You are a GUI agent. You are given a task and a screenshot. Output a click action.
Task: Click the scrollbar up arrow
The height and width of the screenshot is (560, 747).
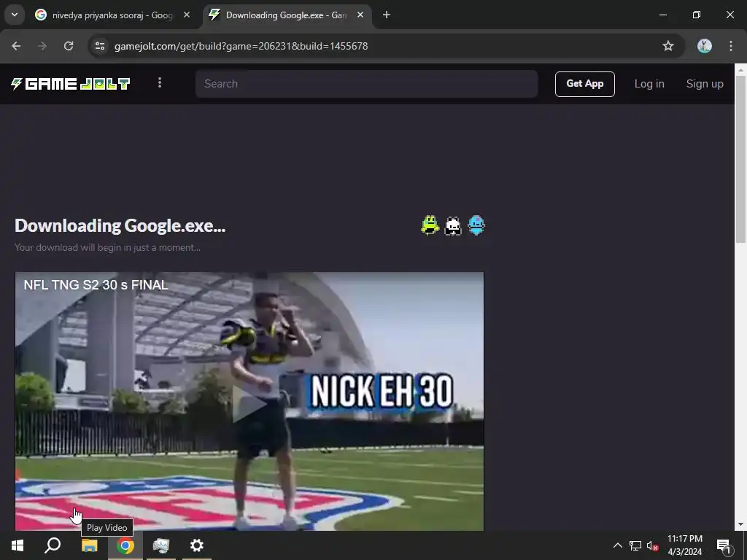(740, 69)
